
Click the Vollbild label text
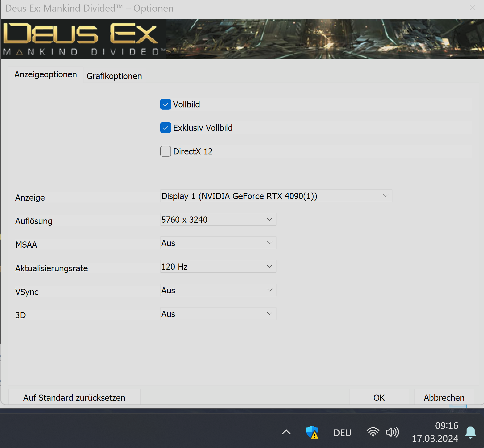[x=187, y=104]
